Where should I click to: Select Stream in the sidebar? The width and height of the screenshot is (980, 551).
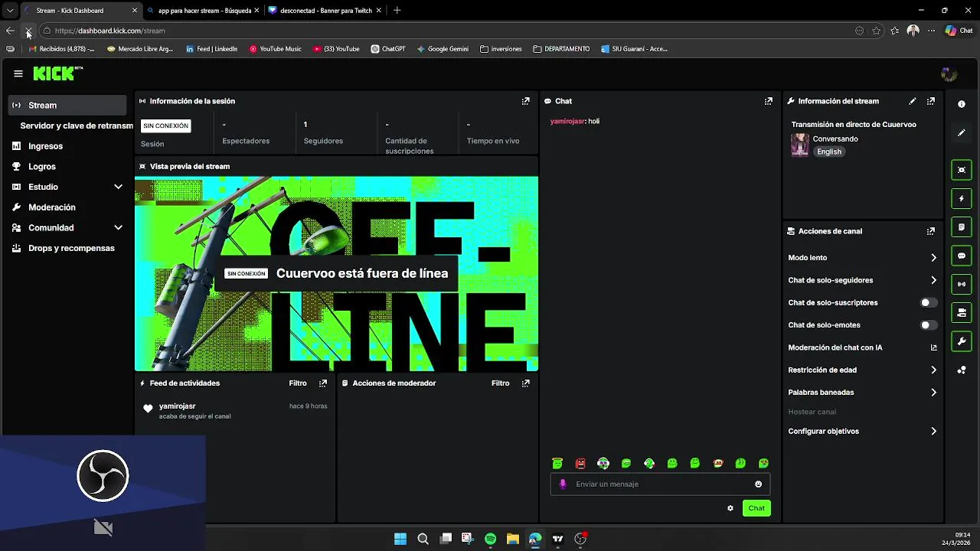(x=67, y=105)
